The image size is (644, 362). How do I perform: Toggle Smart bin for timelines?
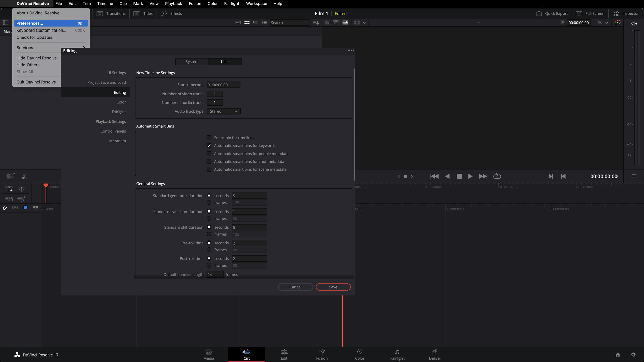(209, 137)
